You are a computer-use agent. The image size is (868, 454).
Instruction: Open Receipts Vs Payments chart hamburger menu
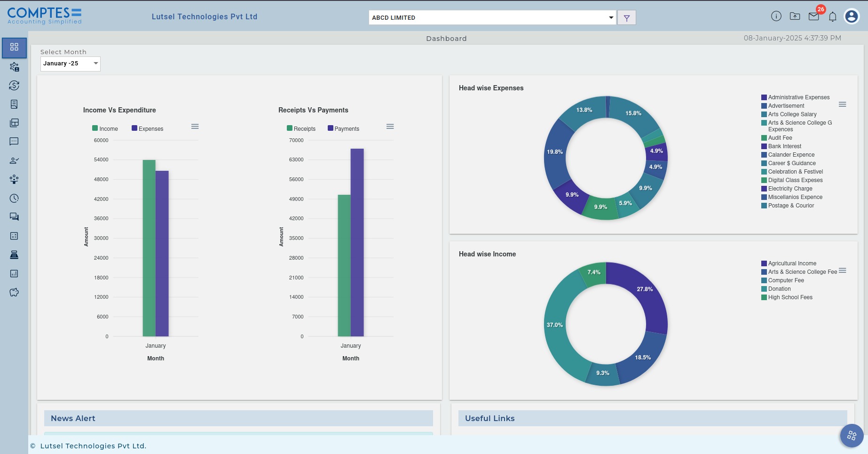tap(390, 127)
